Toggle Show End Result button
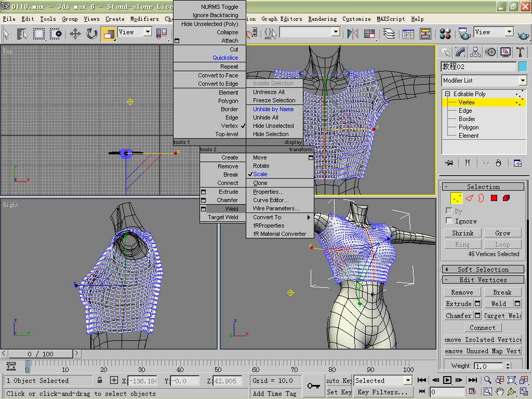The width and height of the screenshot is (532, 399). 468,164
